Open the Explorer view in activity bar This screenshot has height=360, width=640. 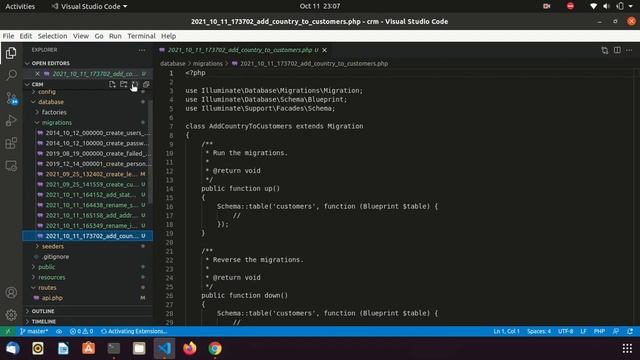11,53
